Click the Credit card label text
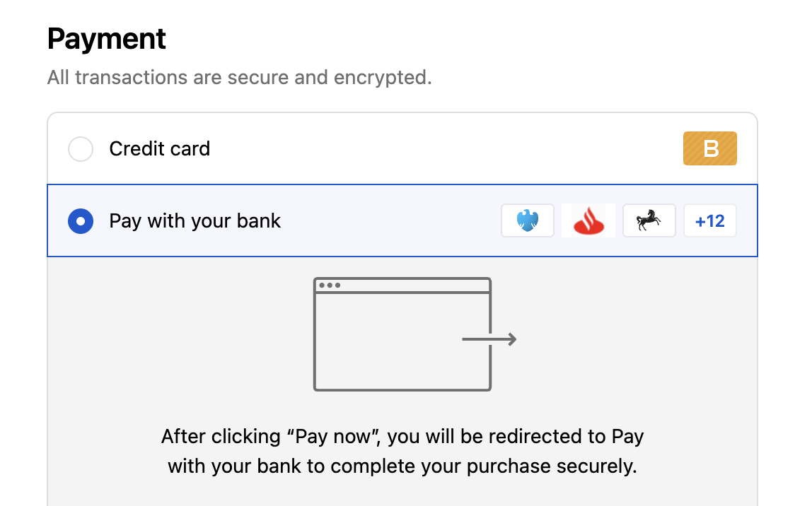The height and width of the screenshot is (506, 812). point(159,148)
